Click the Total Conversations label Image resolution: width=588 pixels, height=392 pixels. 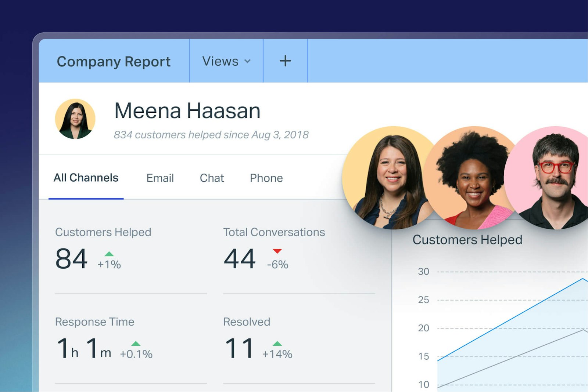(274, 232)
